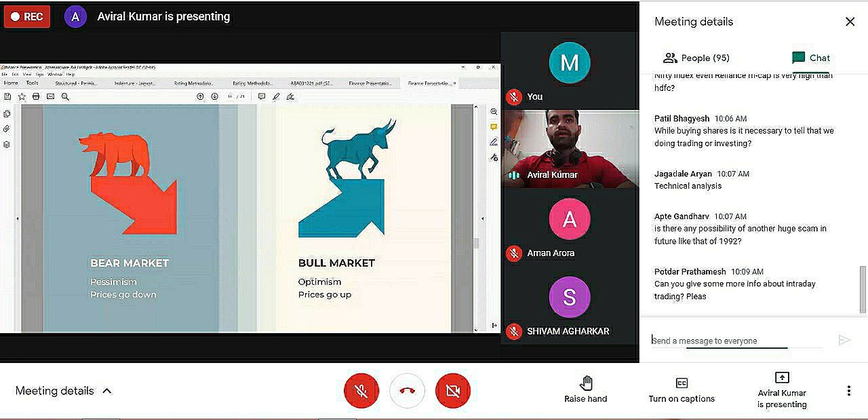868x420 pixels.
Task: Type in the Send a message field
Action: pyautogui.click(x=736, y=341)
